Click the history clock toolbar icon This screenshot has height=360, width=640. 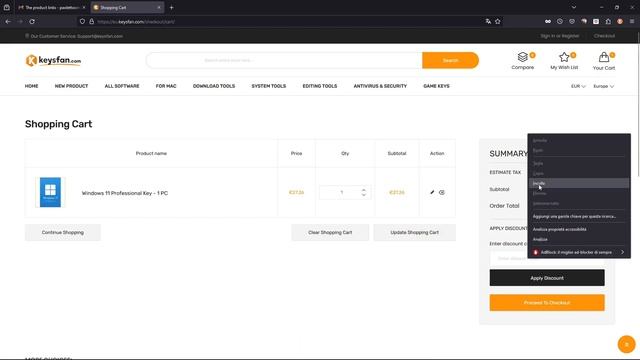pyautogui.click(x=560, y=21)
